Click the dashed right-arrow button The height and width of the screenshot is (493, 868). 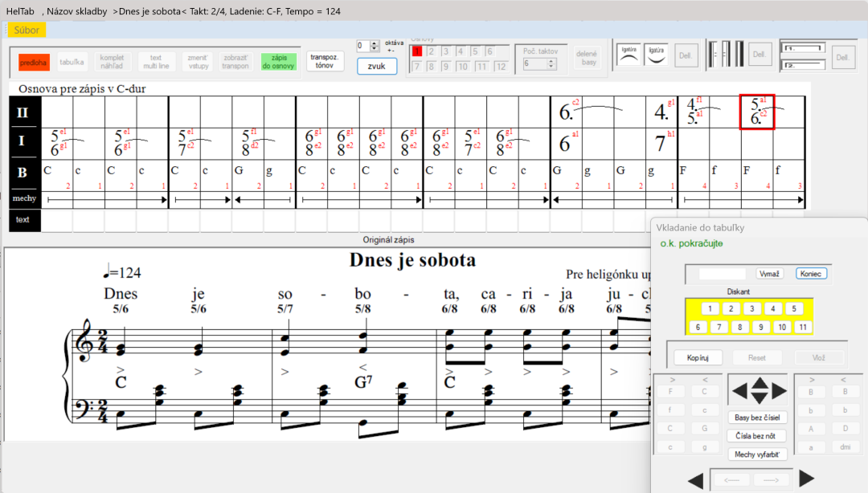tap(771, 479)
